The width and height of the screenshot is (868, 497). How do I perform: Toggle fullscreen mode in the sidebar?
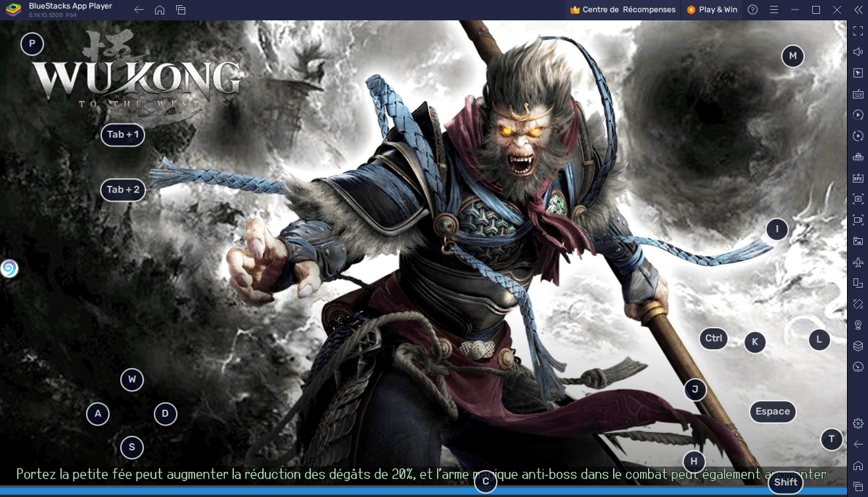click(857, 31)
